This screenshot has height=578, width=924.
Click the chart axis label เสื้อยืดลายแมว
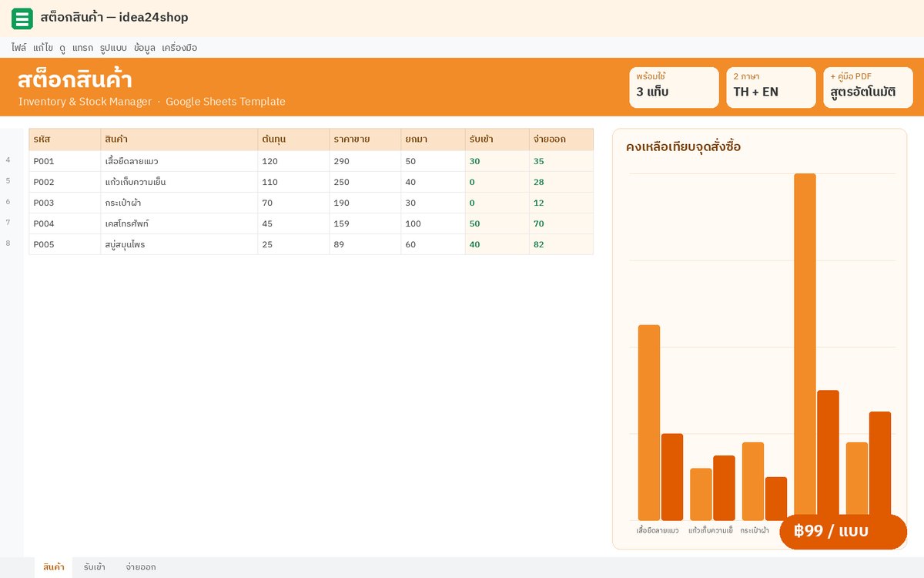(x=658, y=531)
